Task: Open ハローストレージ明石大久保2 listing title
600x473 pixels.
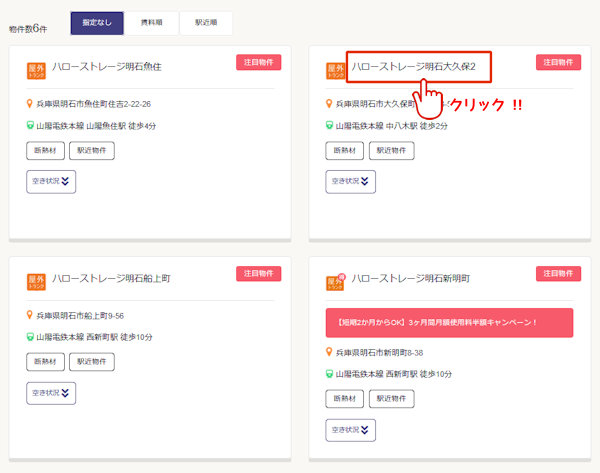Action: click(x=414, y=67)
